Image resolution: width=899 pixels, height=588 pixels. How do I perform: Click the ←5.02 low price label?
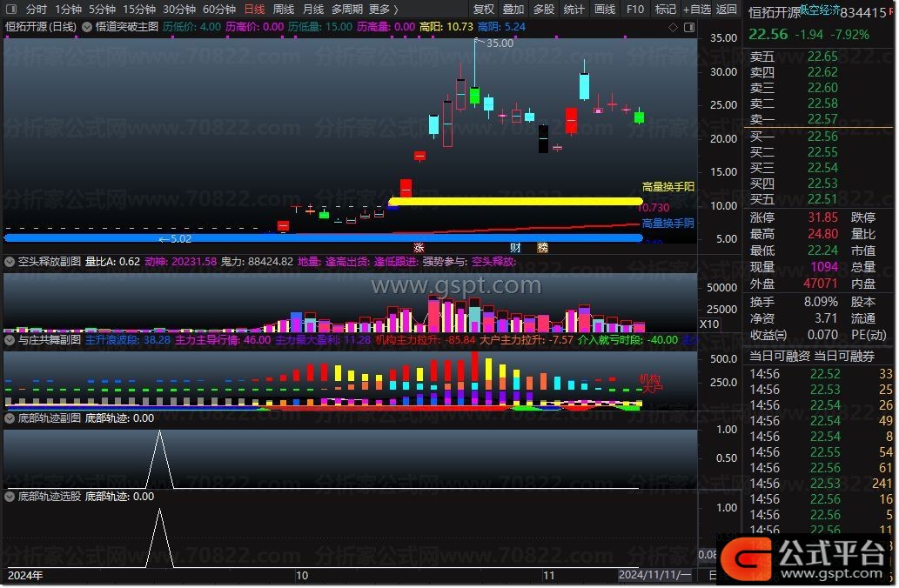click(175, 239)
